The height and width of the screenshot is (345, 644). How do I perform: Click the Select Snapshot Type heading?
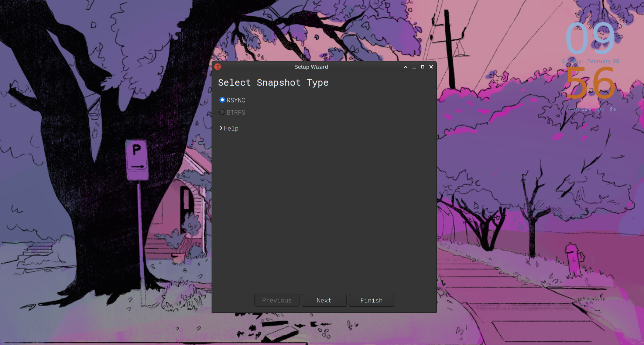click(x=273, y=82)
